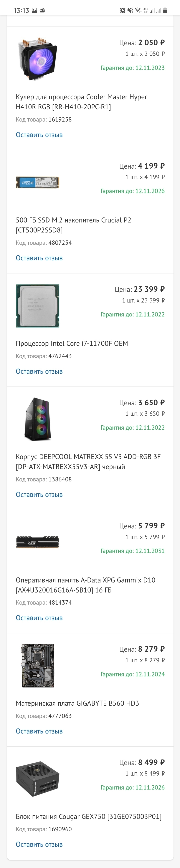The image size is (180, 868).
Task: Tap the battery icon in the status bar
Action: [x=165, y=10]
